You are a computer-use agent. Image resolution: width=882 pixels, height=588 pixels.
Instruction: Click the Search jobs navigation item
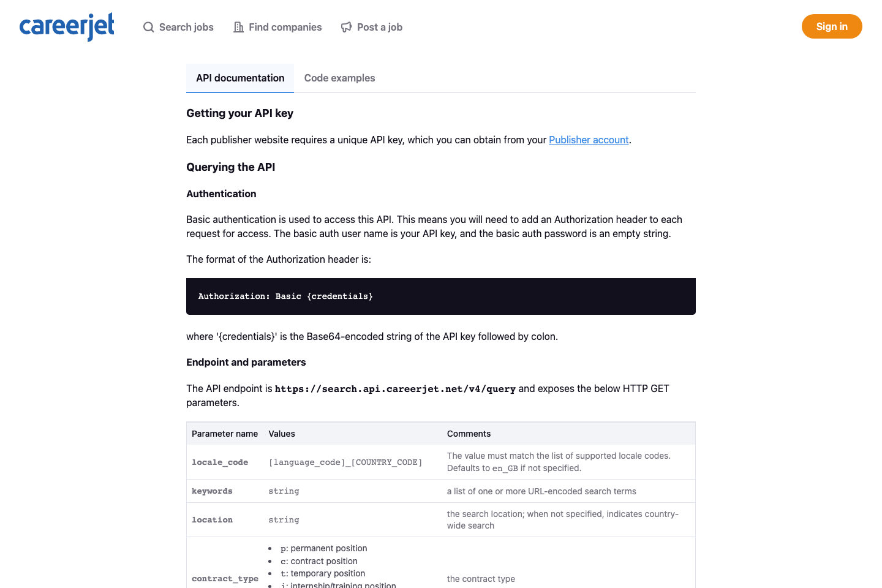click(185, 27)
